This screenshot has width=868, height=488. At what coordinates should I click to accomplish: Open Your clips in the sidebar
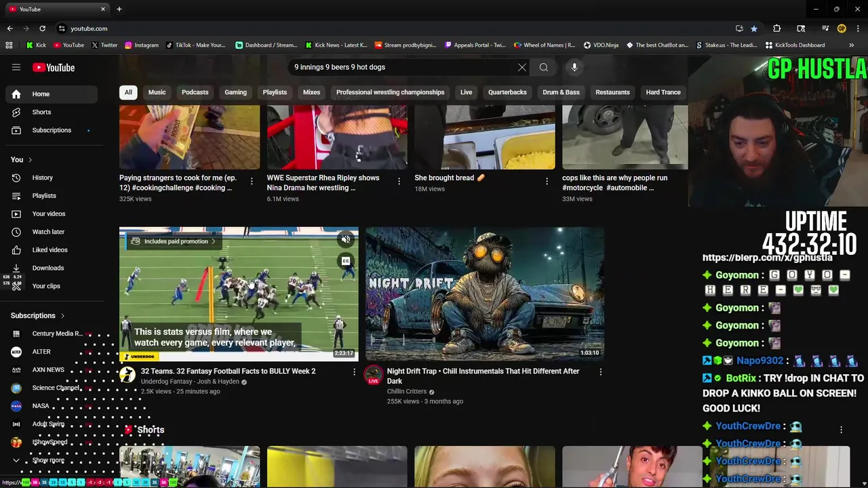tap(53, 286)
